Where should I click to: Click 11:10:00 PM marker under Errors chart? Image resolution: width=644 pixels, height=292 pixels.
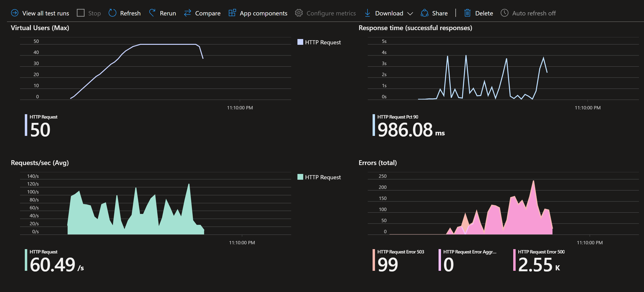point(590,243)
